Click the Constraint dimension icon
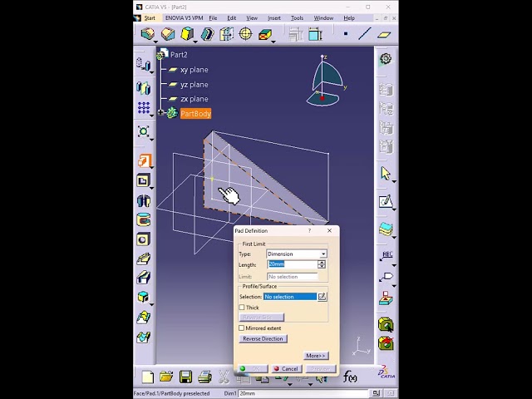Viewport: 532px width, 399px height. tap(315, 34)
